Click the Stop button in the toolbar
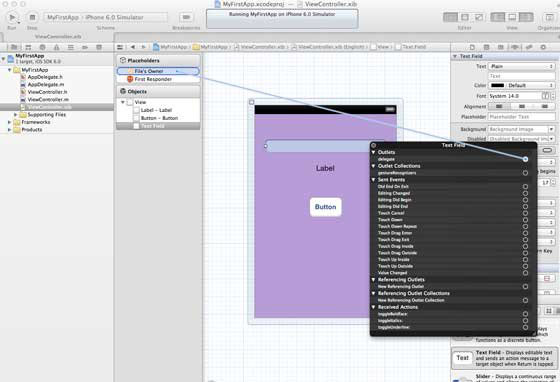Viewport: 560px width, 382px height. point(32,17)
